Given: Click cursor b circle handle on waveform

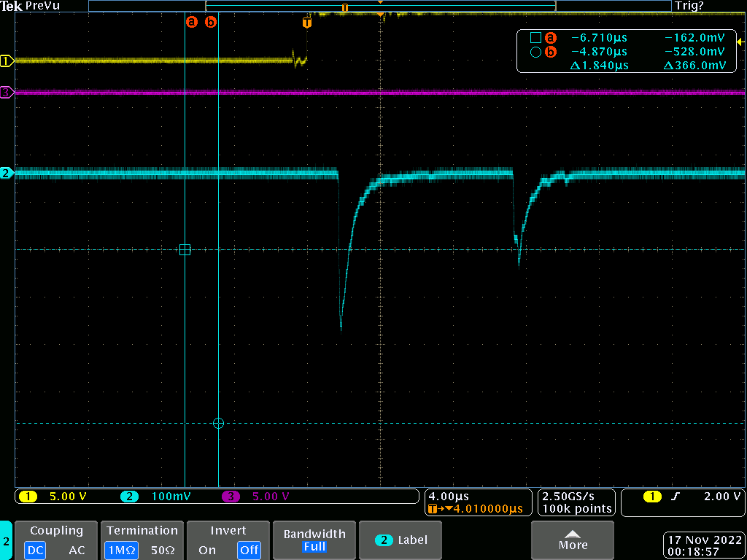Looking at the screenshot, I should tap(218, 423).
